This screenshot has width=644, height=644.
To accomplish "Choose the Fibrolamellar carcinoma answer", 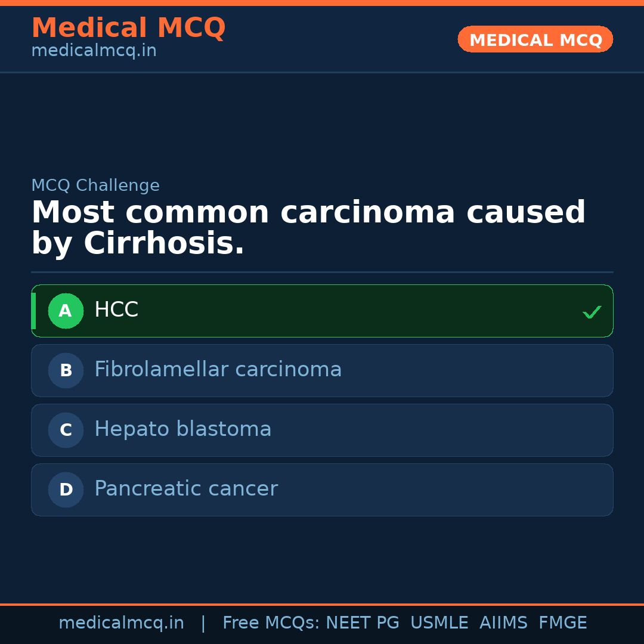I will pos(218,370).
